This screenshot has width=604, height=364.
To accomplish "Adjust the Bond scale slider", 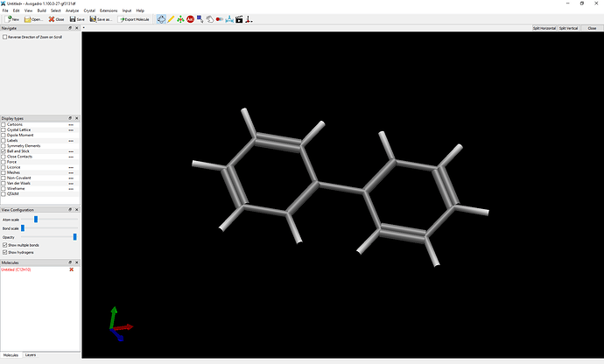I will (50, 228).
